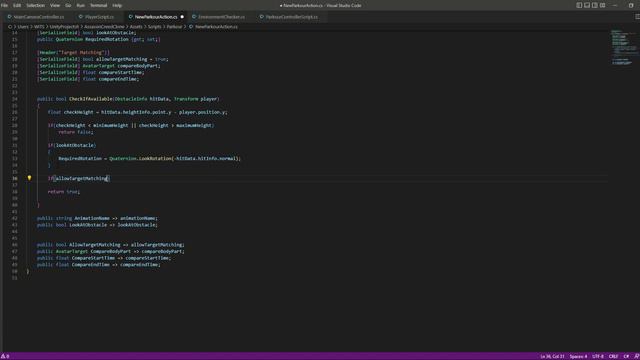The height and width of the screenshot is (360, 640).
Task: Click 'bool allowTargetMatching = true' field line
Action: (x=102, y=59)
